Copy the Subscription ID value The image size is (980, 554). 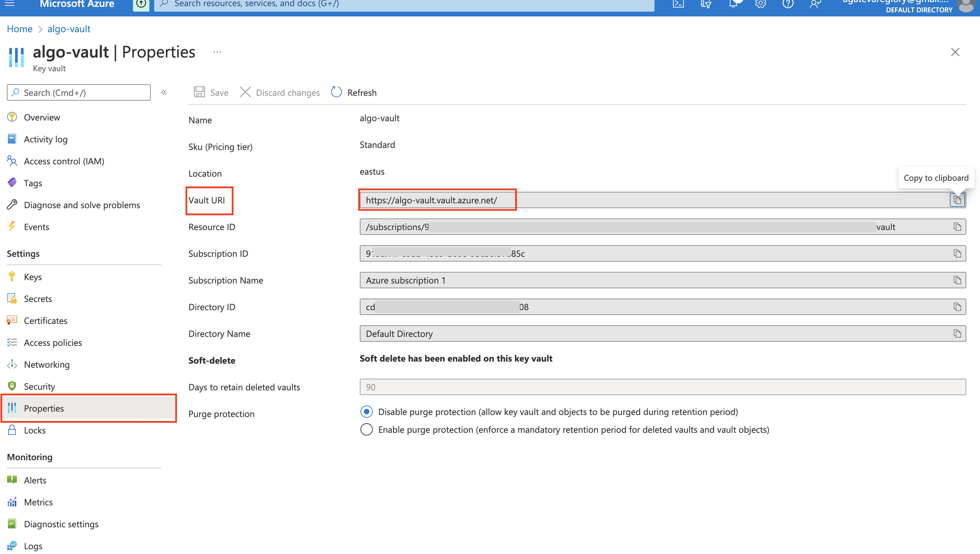[x=957, y=253]
